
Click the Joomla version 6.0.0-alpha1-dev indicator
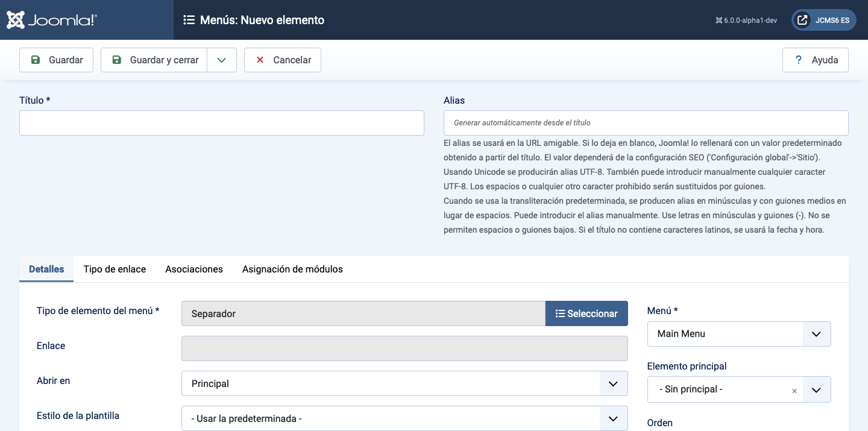point(746,20)
